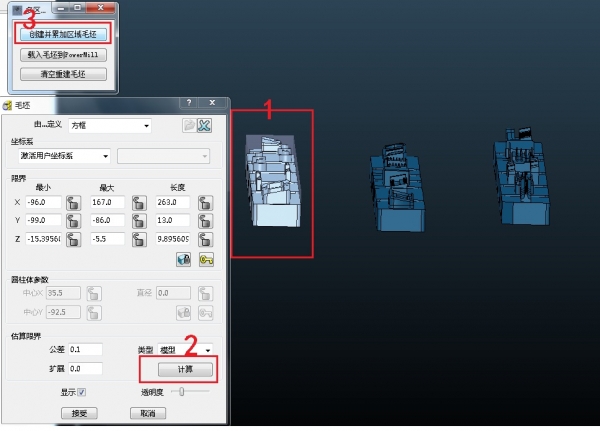Close the small macro window
600x431 pixels.
(101, 8)
